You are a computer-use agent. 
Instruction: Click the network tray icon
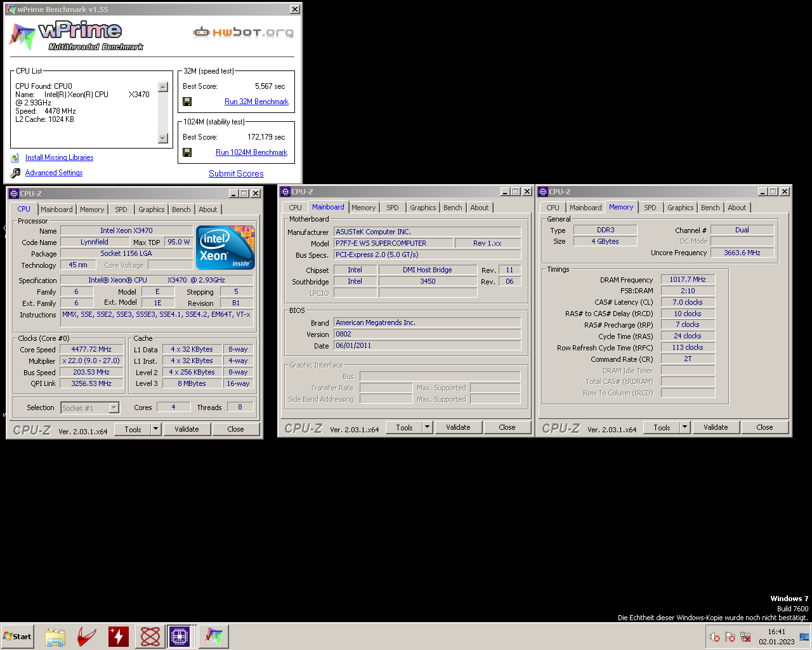tap(745, 637)
